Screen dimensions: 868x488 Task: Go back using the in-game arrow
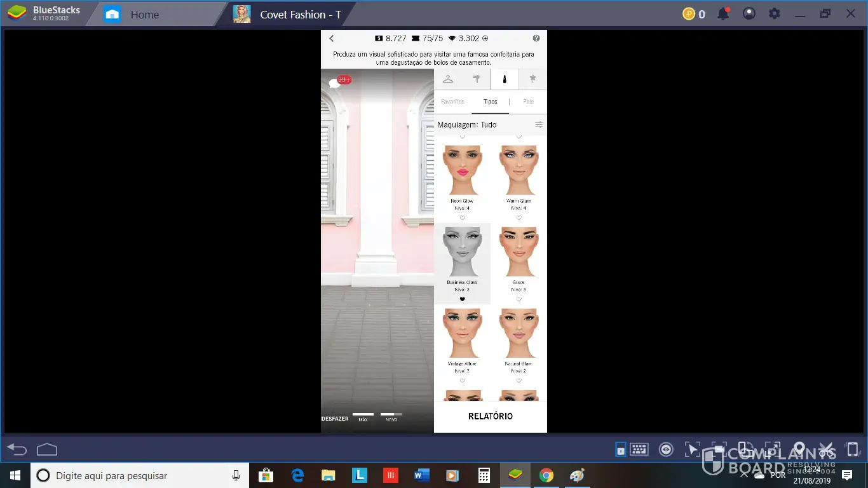(332, 38)
